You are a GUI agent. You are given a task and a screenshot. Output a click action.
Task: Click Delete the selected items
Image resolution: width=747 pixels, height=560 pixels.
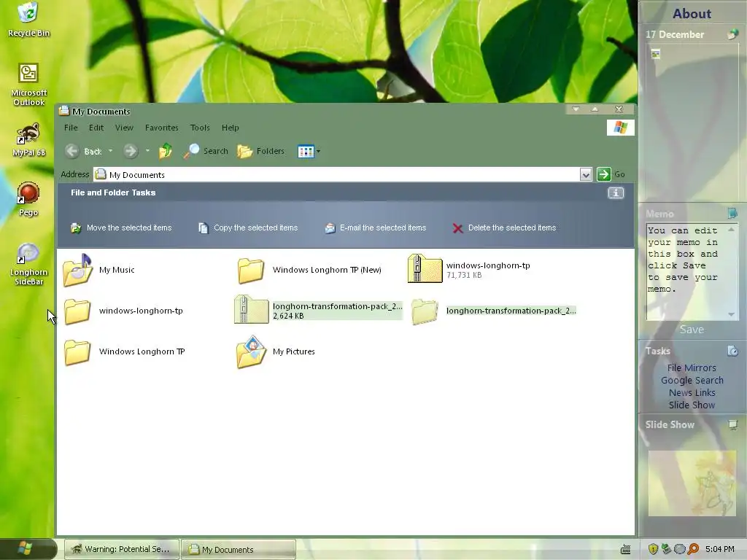click(x=504, y=227)
